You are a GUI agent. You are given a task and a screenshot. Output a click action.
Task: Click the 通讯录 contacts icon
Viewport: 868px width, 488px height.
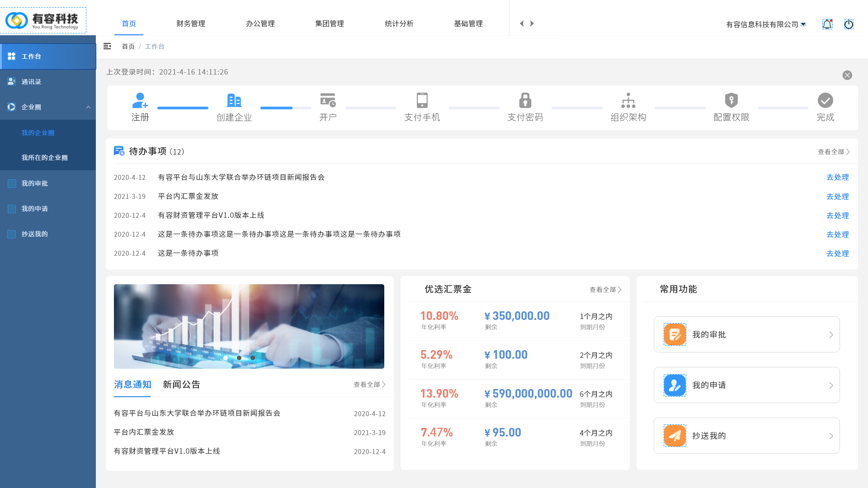coord(12,81)
